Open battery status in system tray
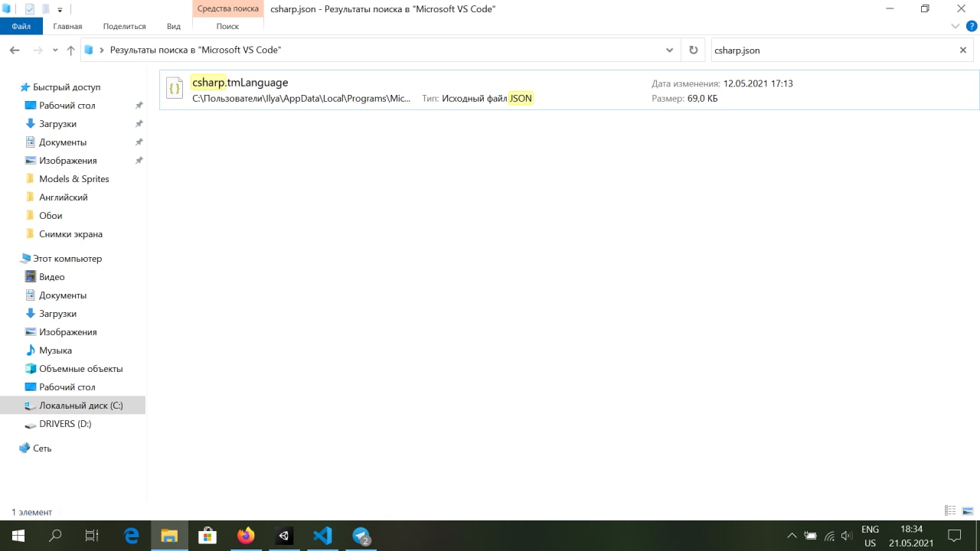This screenshot has width=980, height=551. 810,536
